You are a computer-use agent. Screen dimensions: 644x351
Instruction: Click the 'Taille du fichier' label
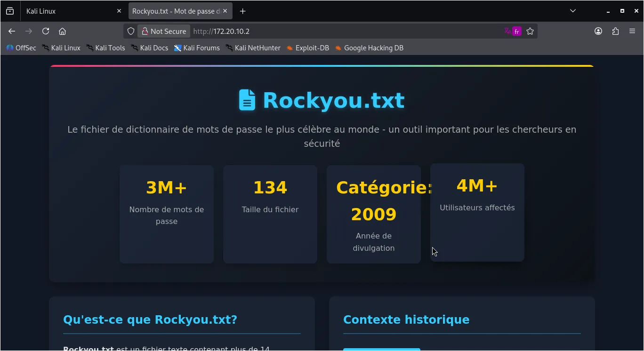[270, 209]
